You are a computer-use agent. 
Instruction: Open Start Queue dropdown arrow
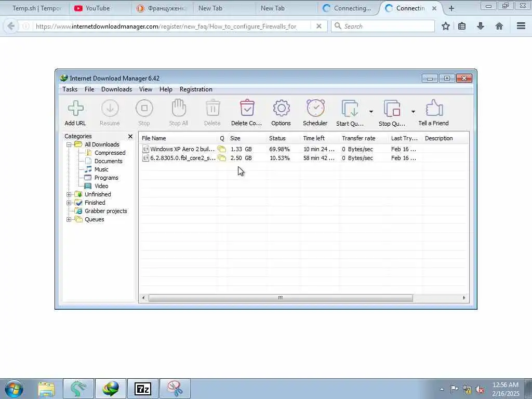(371, 112)
